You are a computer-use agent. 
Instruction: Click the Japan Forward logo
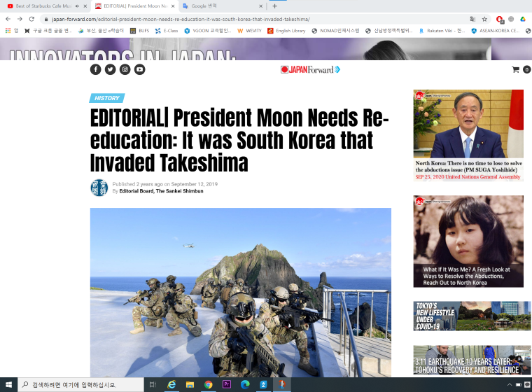pos(310,69)
